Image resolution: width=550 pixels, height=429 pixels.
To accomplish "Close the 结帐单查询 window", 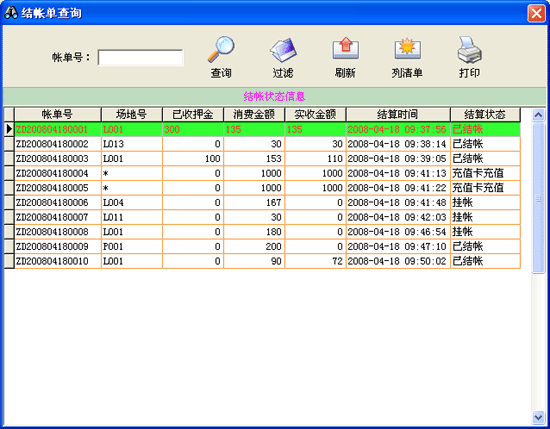I will click(536, 13).
